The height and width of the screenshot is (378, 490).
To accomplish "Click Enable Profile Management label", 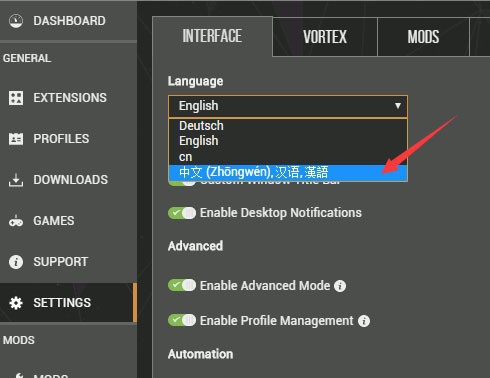I will 277,321.
